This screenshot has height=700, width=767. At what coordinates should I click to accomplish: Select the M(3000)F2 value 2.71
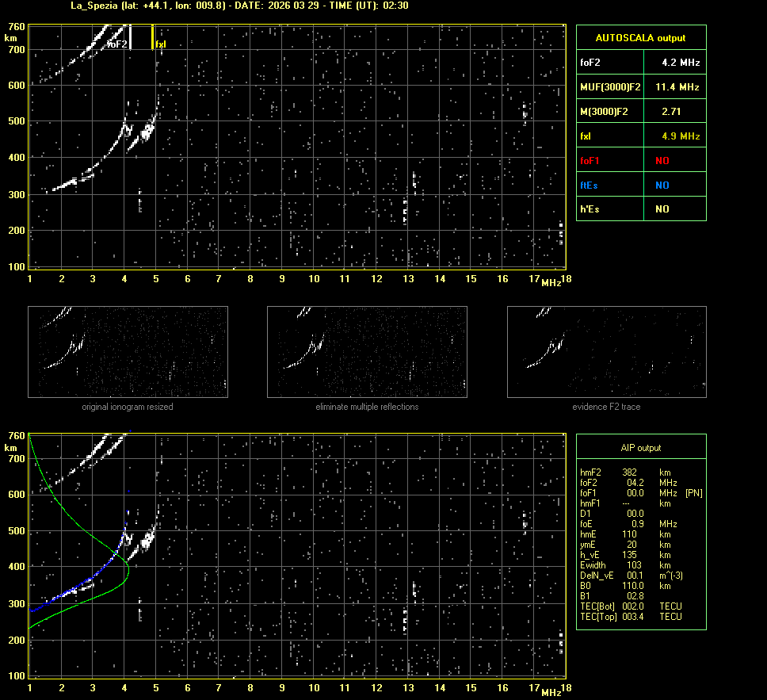coord(671,112)
